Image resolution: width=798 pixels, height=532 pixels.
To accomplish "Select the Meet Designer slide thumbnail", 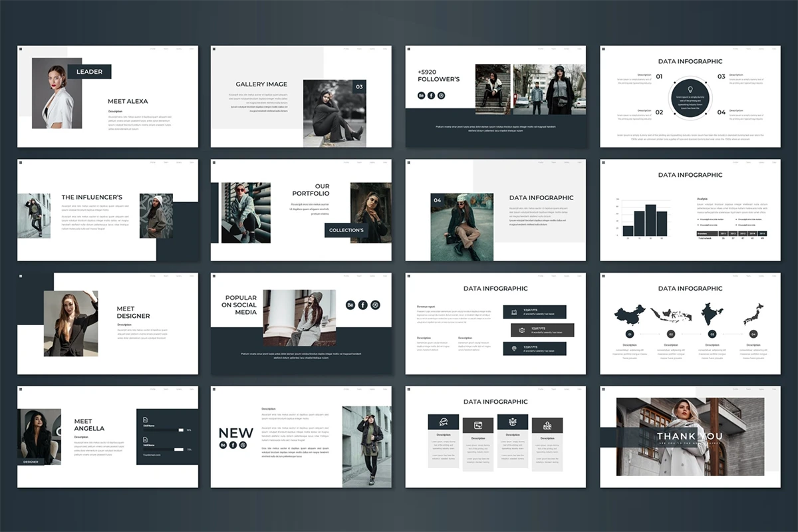I will (108, 323).
